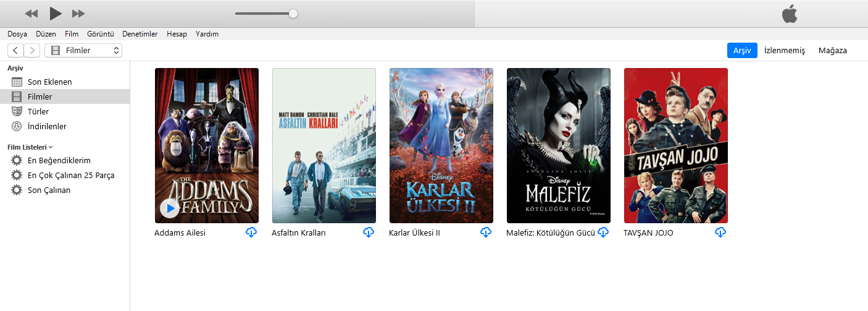868x311 pixels.
Task: Open the Malefiz poster thumbnail
Action: coord(559,145)
